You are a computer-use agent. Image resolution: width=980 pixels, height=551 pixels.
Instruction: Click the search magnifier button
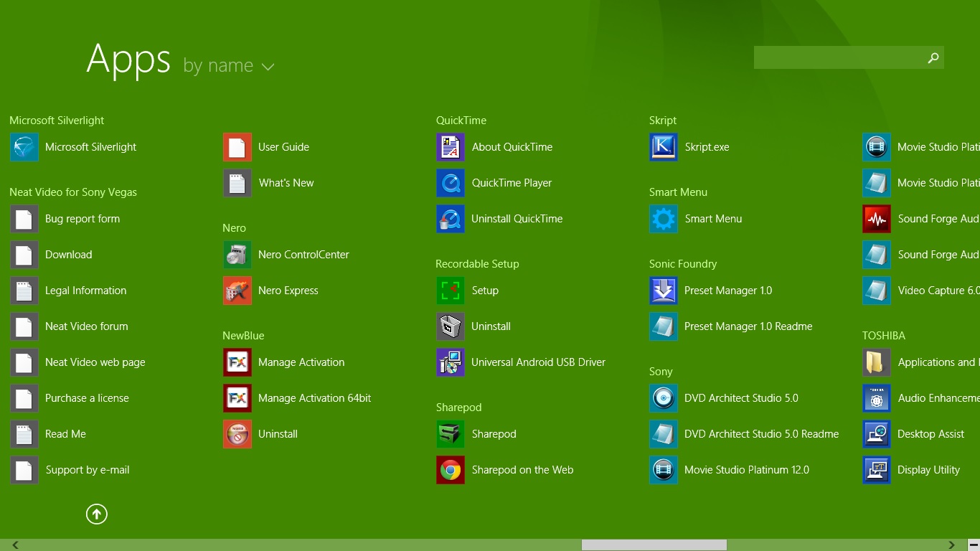[x=933, y=58]
